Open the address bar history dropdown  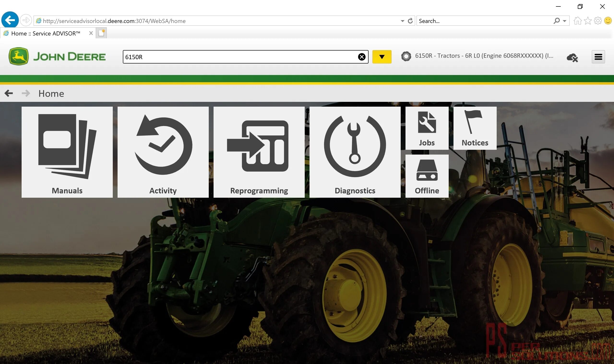(x=402, y=21)
